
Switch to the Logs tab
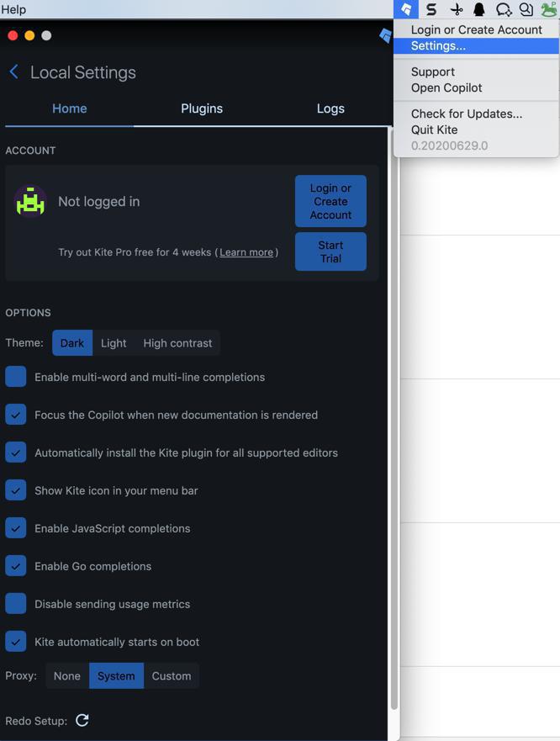point(330,109)
